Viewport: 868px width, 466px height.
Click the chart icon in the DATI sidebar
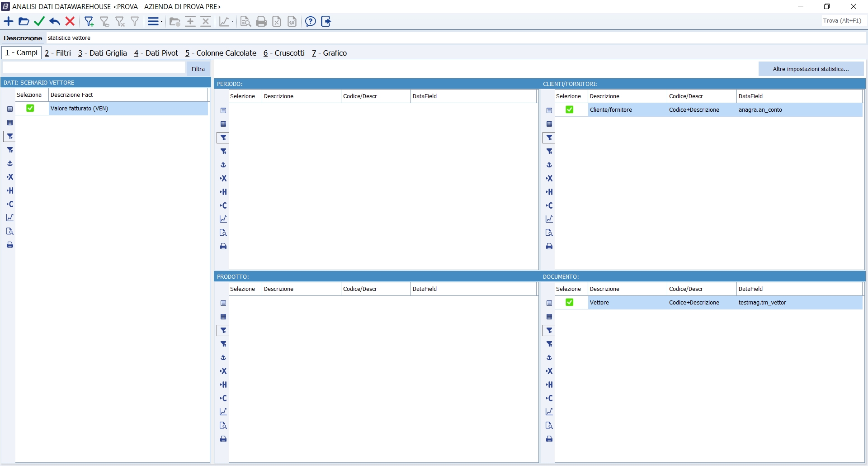10,218
